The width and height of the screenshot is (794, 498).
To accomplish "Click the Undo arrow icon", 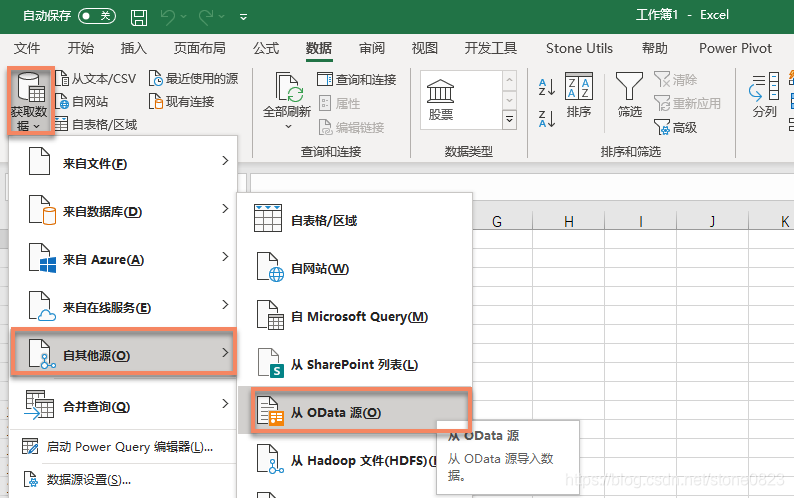I will coord(168,17).
